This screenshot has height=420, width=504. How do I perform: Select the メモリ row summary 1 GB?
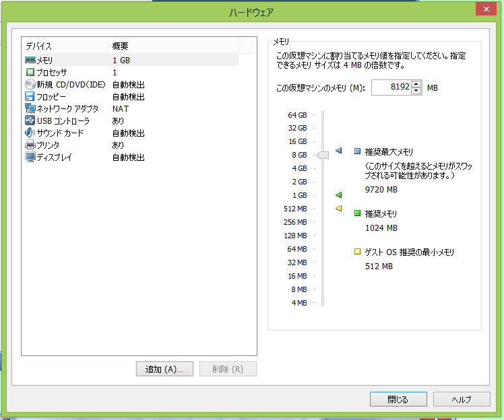pos(121,61)
